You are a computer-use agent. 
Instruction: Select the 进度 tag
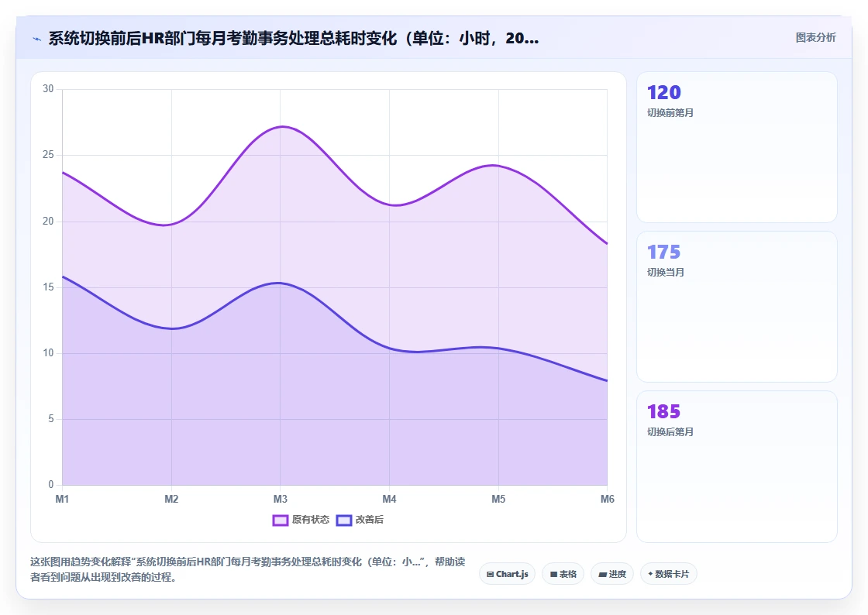coord(611,574)
